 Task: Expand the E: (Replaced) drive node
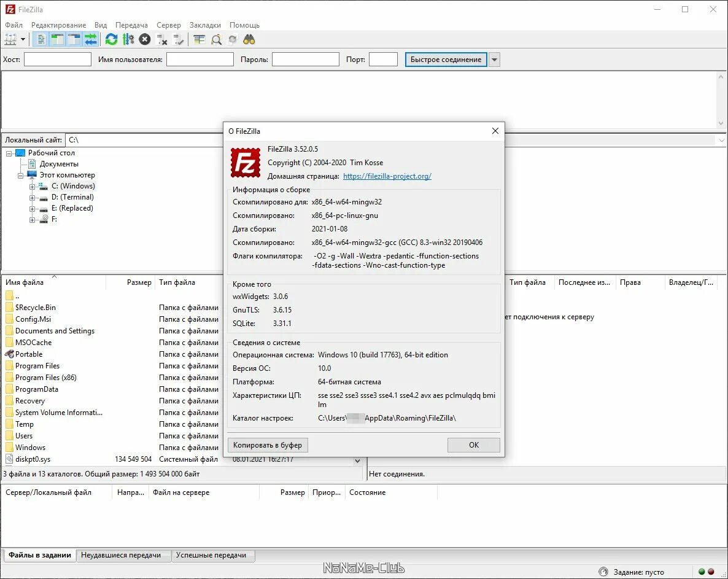click(32, 209)
